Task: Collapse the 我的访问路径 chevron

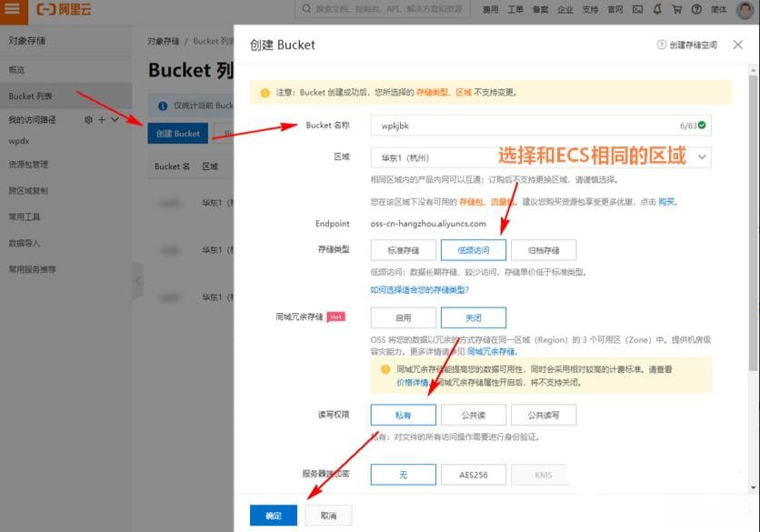Action: (x=115, y=119)
